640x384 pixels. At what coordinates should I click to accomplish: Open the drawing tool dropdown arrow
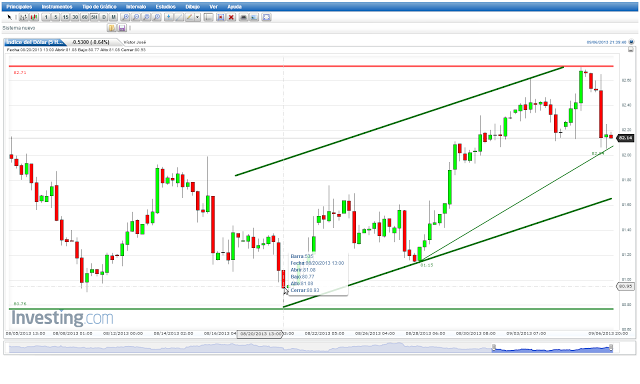pyautogui.click(x=198, y=17)
